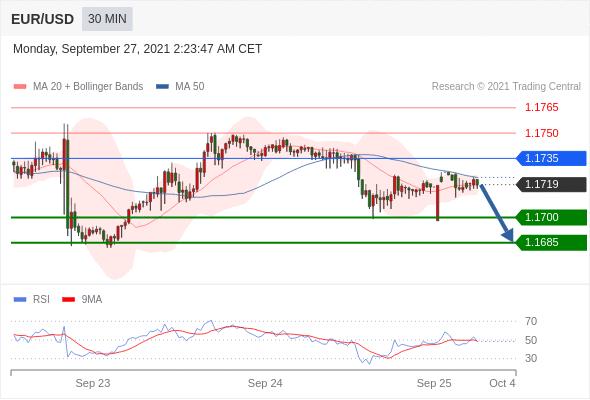Click the 1.1719 current price tag
This screenshot has height=400, width=590.
[x=551, y=184]
